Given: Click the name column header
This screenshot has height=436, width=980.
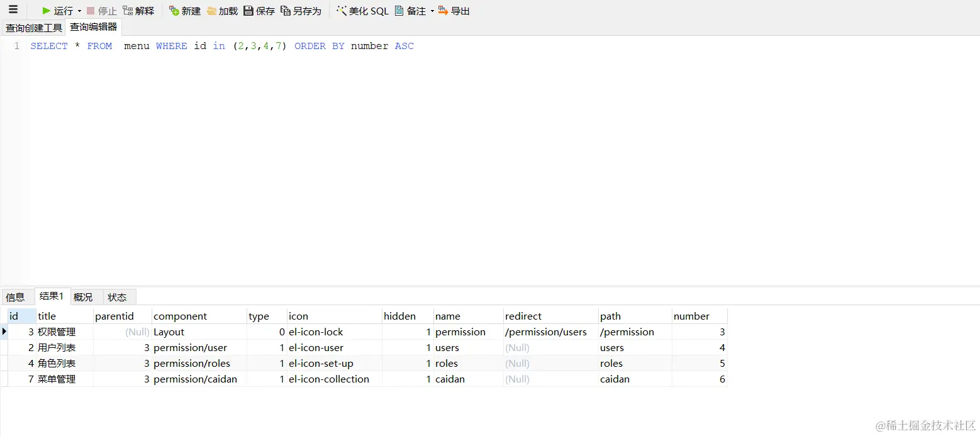Looking at the screenshot, I should coord(469,316).
